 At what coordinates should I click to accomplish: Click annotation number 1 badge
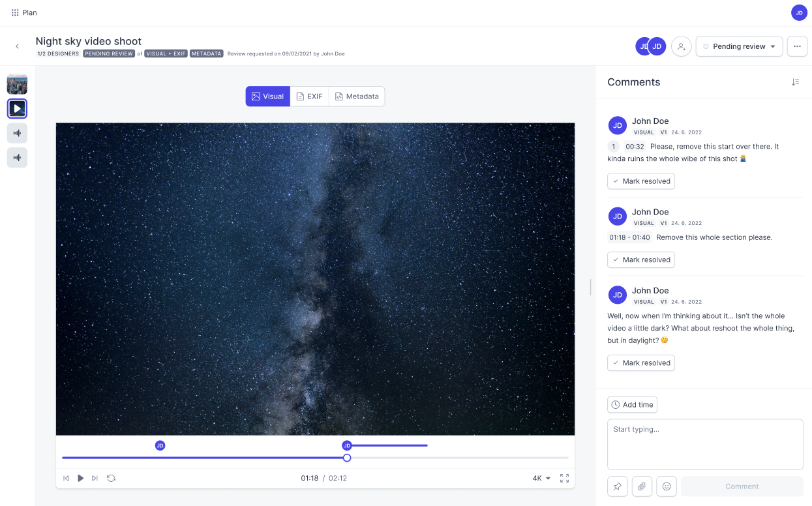(613, 147)
